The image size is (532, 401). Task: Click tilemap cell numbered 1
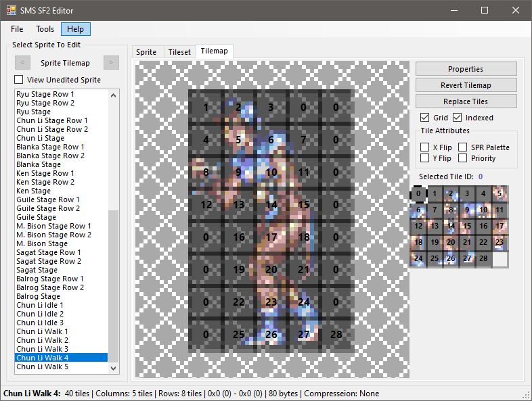(x=206, y=107)
